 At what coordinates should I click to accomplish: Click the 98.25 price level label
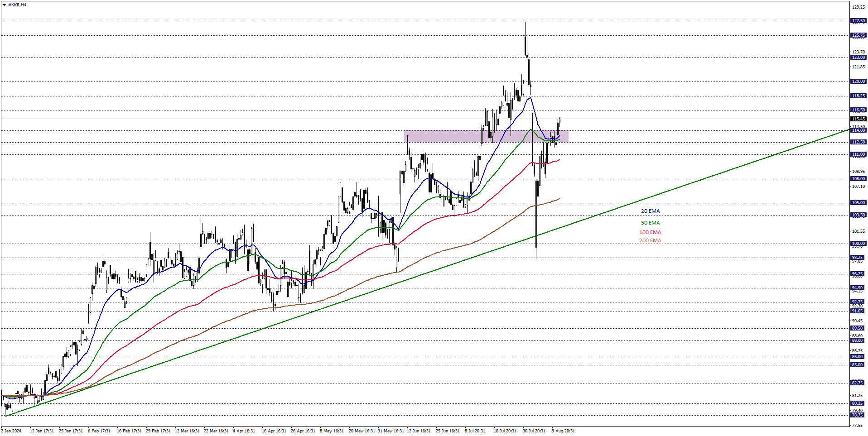858,258
